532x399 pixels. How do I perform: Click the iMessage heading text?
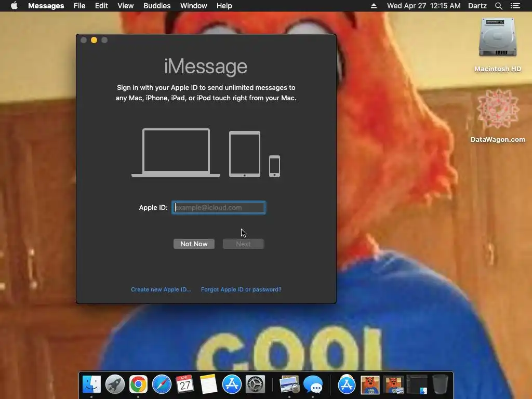click(206, 66)
